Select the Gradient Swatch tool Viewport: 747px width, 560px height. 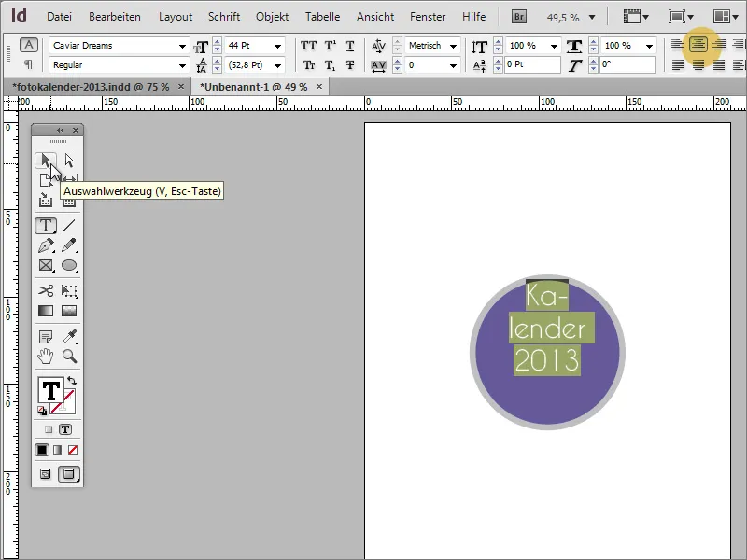coord(46,311)
